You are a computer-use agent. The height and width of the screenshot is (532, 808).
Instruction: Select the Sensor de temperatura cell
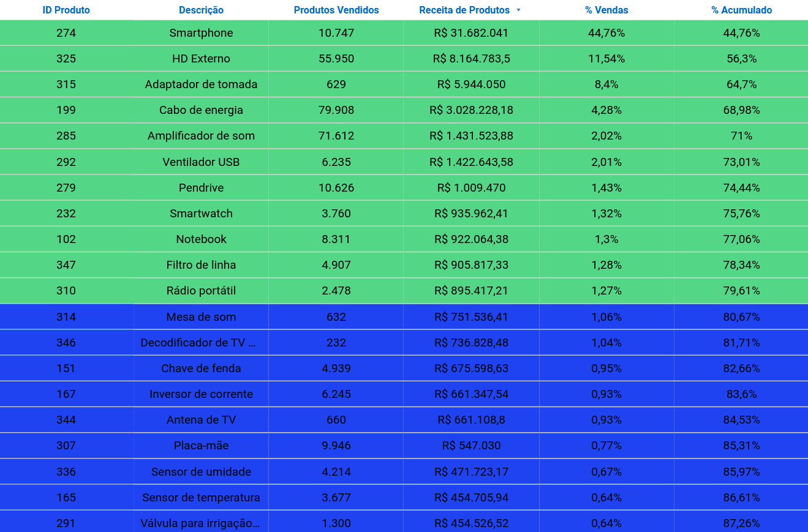(x=201, y=498)
